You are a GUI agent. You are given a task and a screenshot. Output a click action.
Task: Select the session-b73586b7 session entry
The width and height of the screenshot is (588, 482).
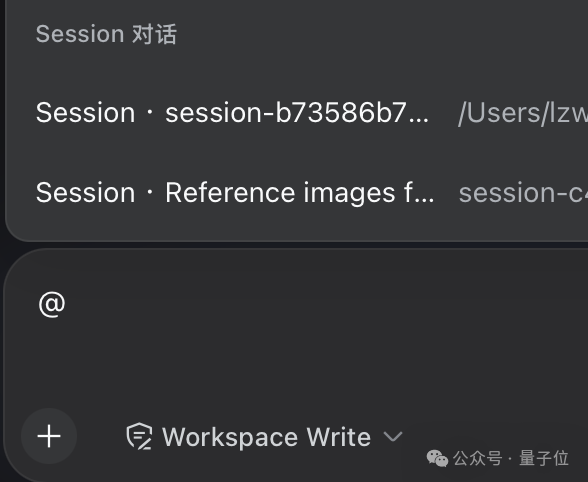click(x=297, y=113)
